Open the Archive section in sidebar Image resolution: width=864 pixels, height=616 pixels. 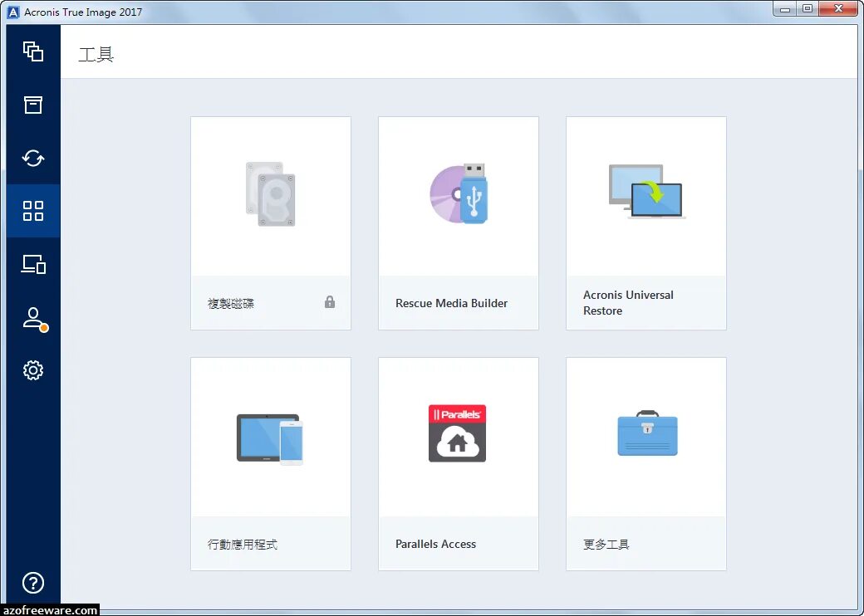(x=33, y=105)
